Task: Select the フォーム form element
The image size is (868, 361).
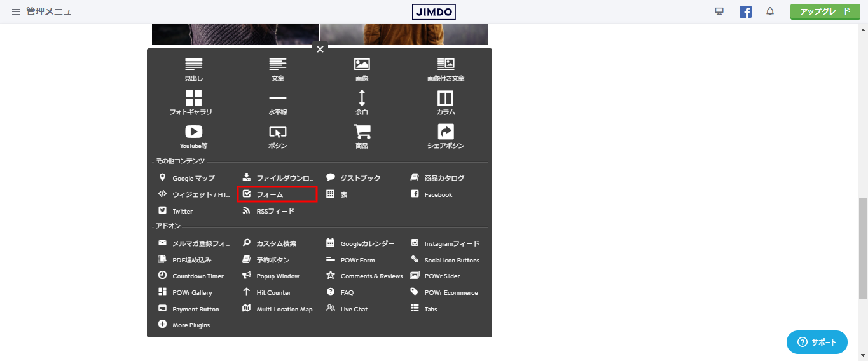Action: coord(278,194)
